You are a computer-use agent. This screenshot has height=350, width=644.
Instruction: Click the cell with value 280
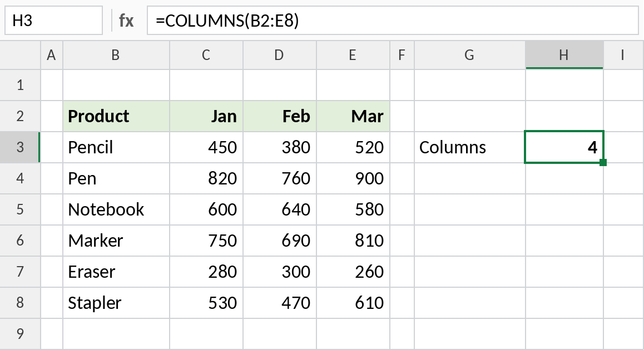(206, 272)
